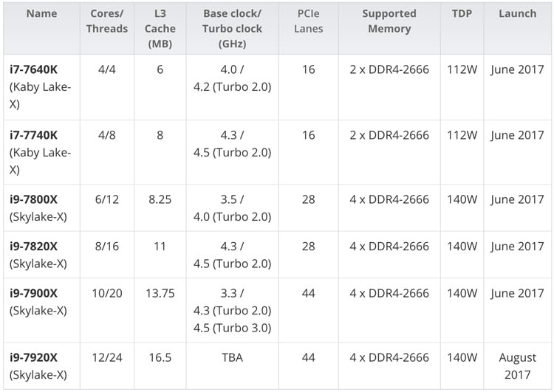Click the 8.25 L3 cache value
The image size is (554, 392).
[x=160, y=200]
